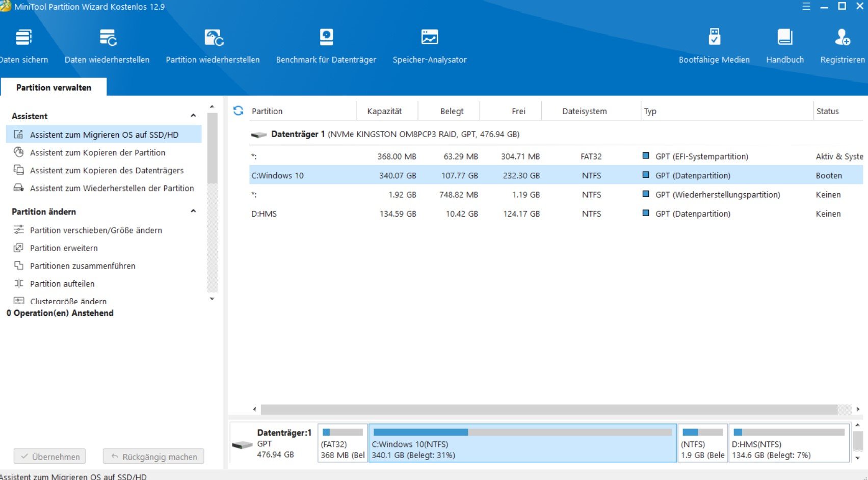The image size is (868, 480).
Task: Select C:Windows 10 block in disk map
Action: pos(522,443)
